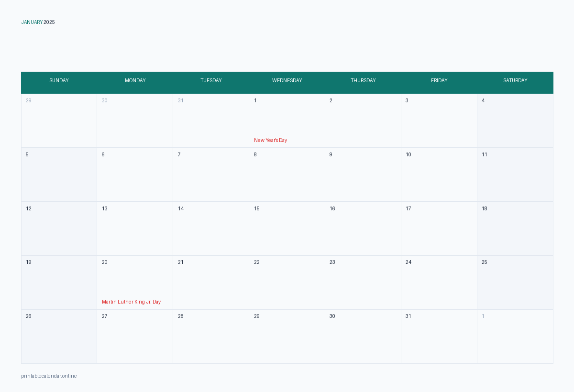Select the date 7 on Tuesday
Screen dimensions: 574x392
click(211, 174)
